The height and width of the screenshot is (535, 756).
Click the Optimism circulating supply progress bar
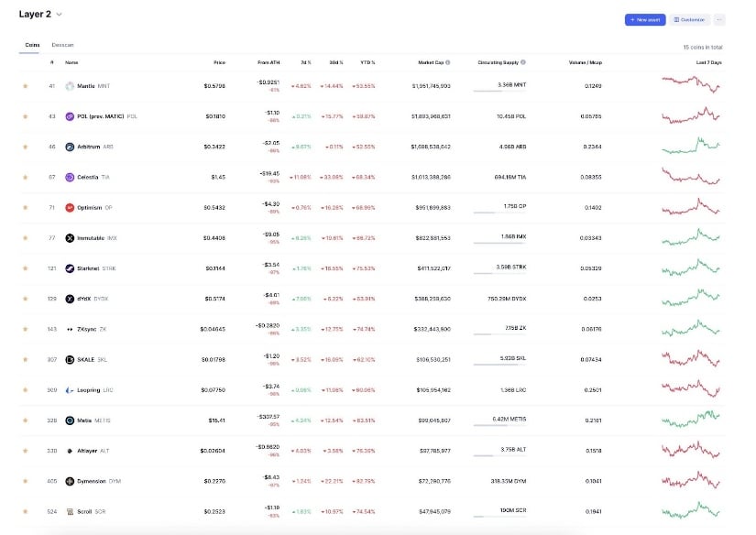coord(499,213)
